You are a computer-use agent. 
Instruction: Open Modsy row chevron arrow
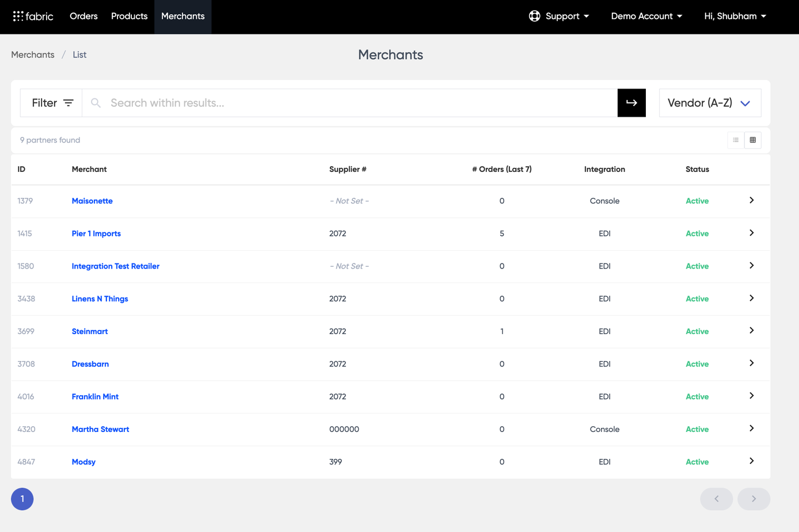click(x=752, y=461)
